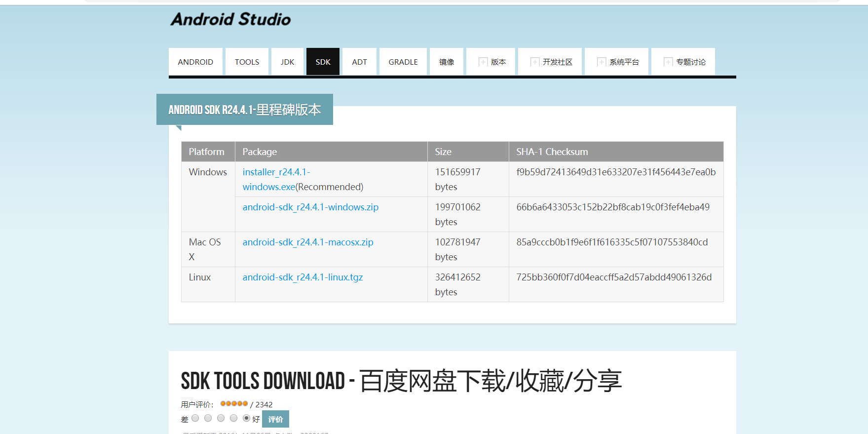Download android-sdk_r24.4.1-linux.tgz
This screenshot has height=434, width=868.
302,277
